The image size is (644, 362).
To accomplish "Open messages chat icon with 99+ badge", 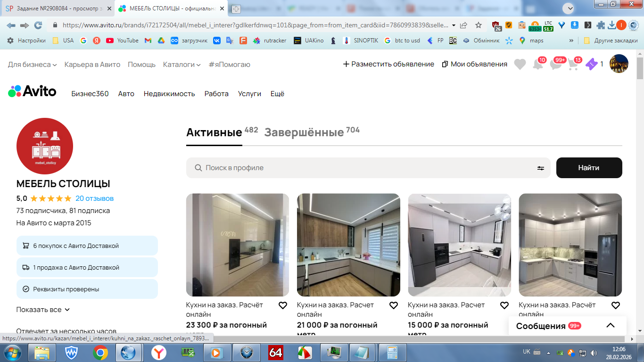I will click(556, 64).
